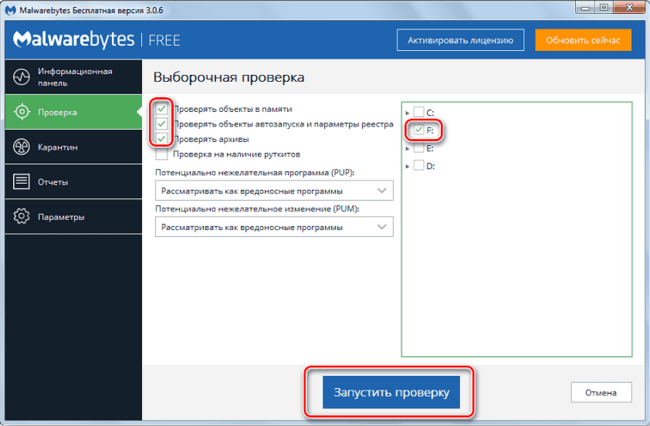Go to Карантин section
The width and height of the screenshot is (650, 426).
(73, 147)
